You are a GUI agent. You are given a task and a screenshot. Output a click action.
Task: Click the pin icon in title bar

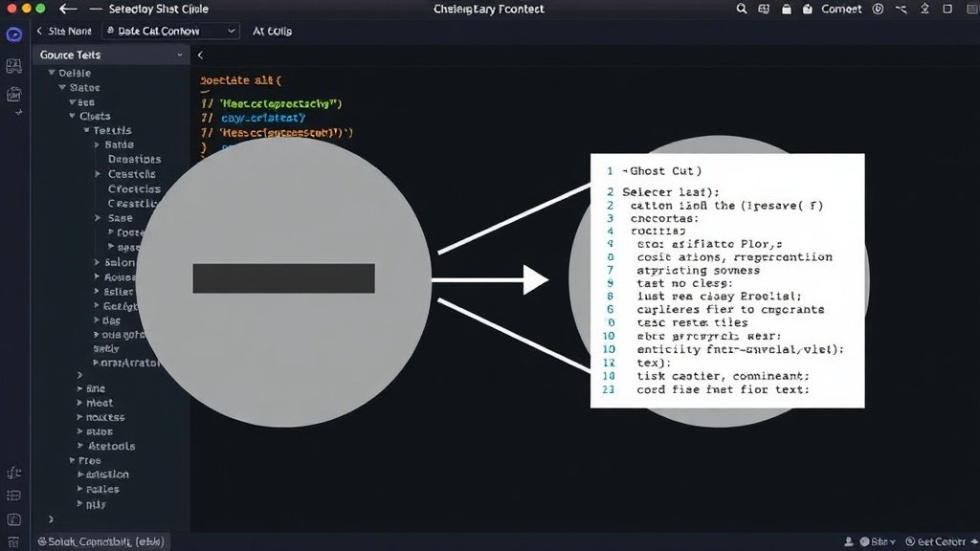coord(925,9)
